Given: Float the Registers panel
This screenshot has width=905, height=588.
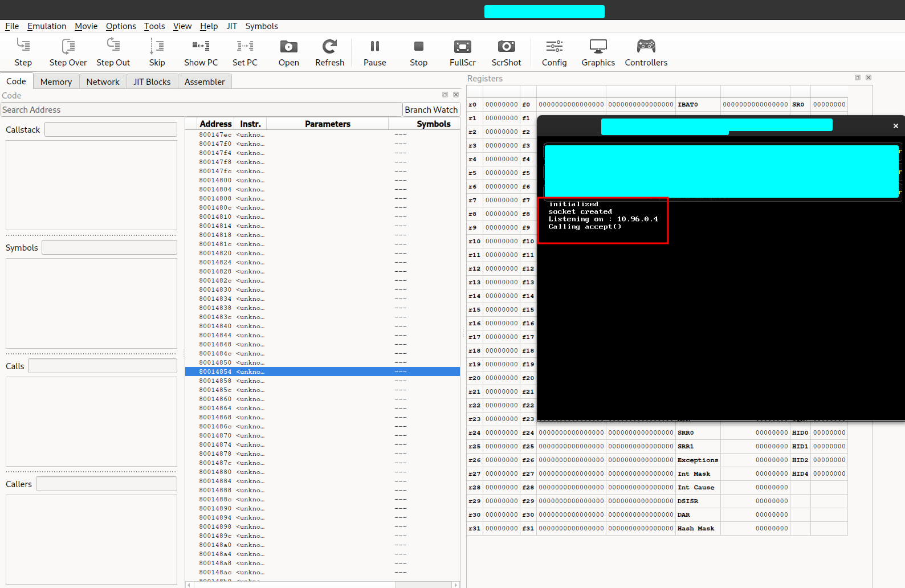Looking at the screenshot, I should click(858, 77).
